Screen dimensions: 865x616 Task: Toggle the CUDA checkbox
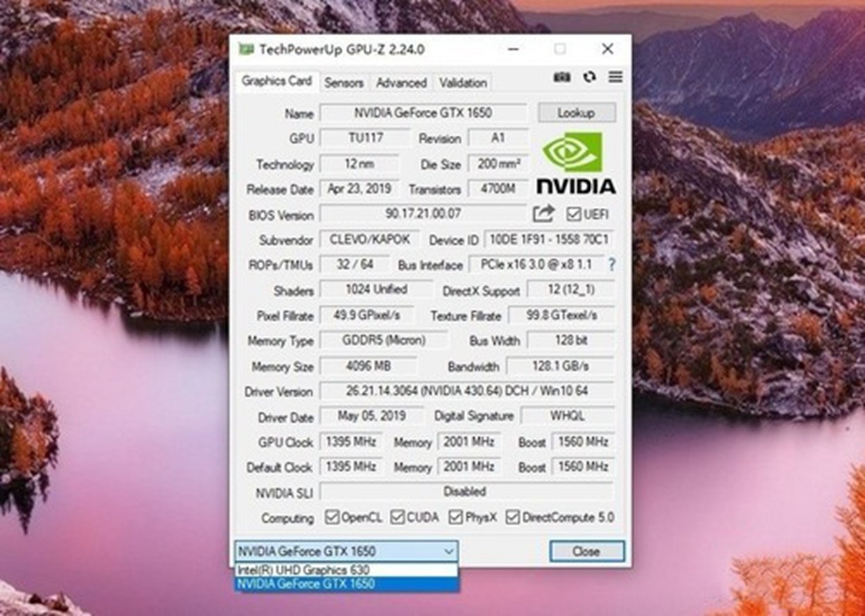tap(397, 517)
